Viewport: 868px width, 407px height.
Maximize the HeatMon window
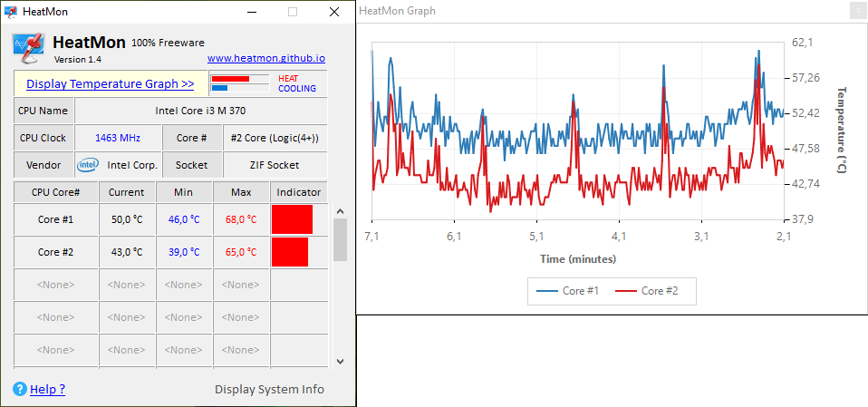coord(293,12)
